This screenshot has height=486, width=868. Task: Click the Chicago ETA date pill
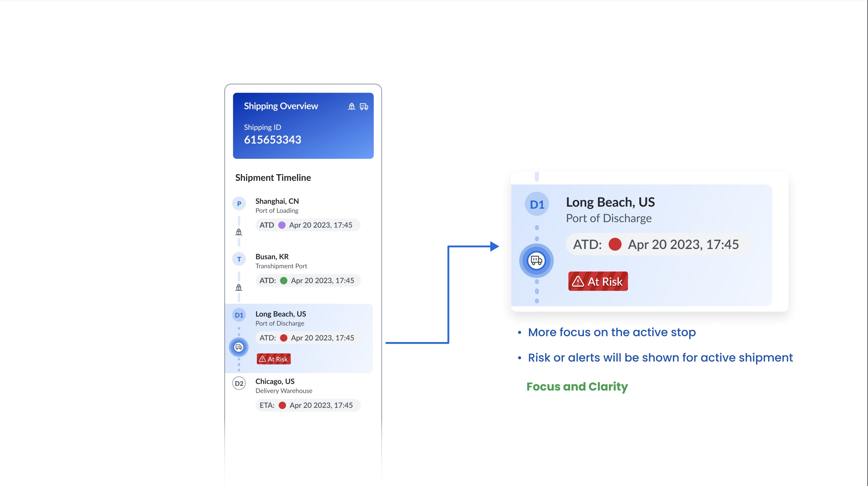tap(308, 405)
